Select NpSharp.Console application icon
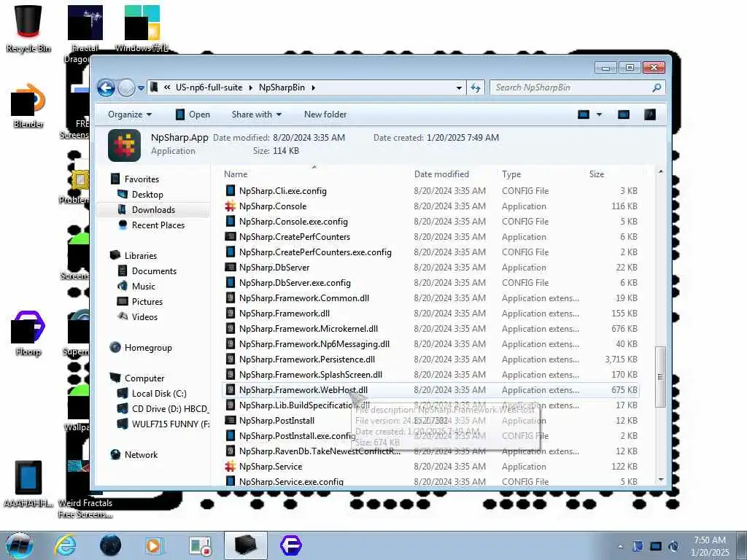747x560 pixels. 230,206
